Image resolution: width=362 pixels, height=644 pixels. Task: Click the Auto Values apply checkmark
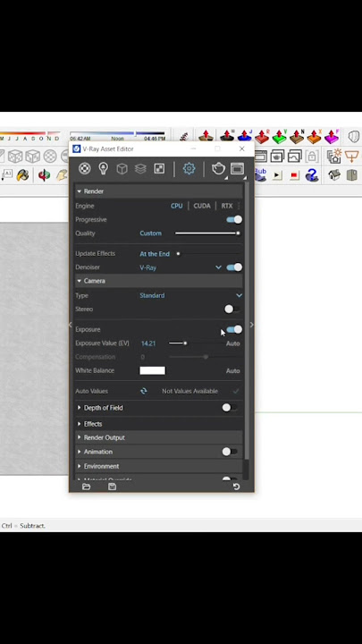point(236,391)
